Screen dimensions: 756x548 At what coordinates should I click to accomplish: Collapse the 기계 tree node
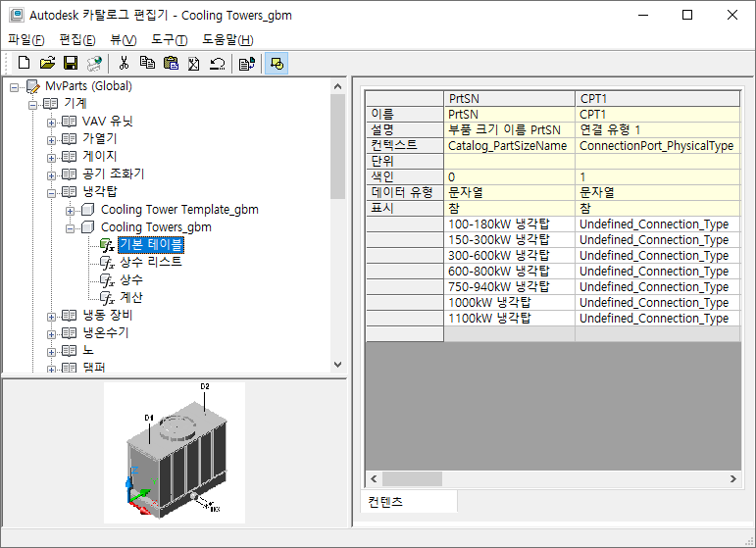(32, 105)
